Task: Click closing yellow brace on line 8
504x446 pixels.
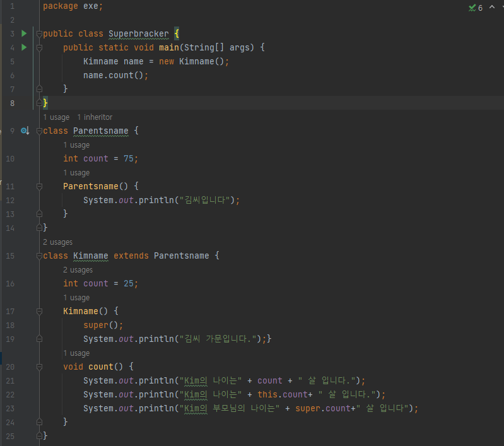Action: click(x=45, y=103)
